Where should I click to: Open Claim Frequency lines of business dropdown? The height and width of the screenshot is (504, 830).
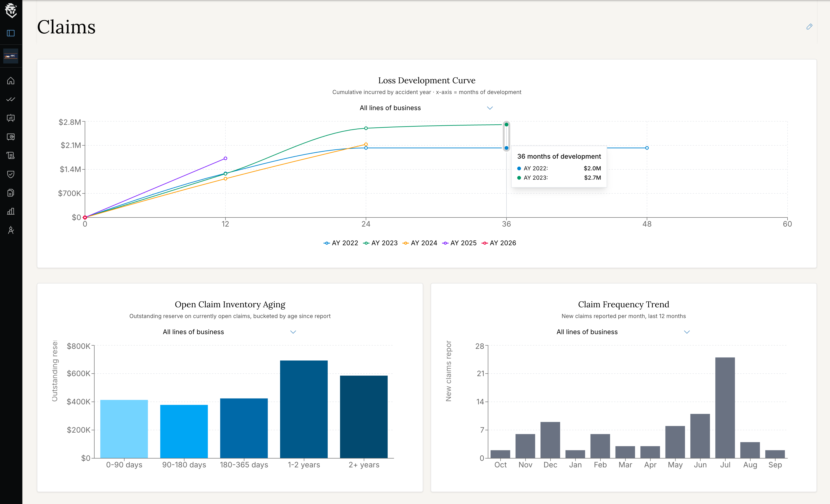point(623,332)
